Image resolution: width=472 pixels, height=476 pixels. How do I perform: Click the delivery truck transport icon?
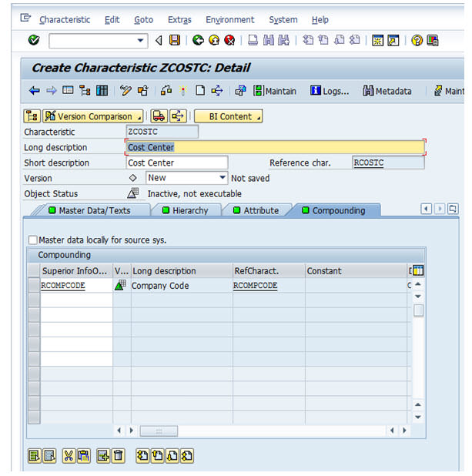[x=159, y=116]
